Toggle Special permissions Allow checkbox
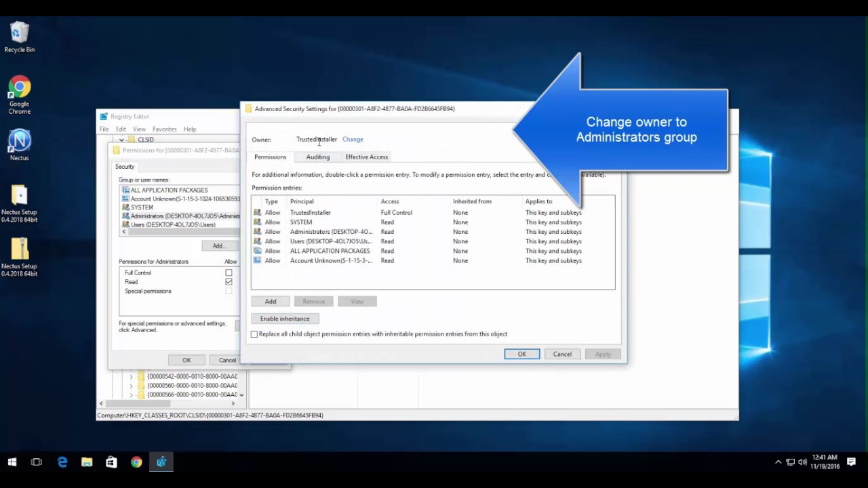Screen dimensions: 868x488 click(229, 291)
